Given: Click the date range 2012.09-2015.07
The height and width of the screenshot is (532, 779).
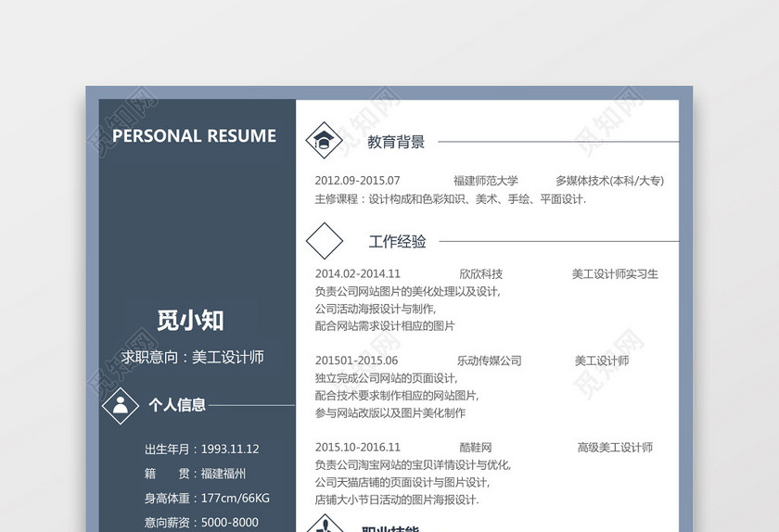Looking at the screenshot, I should click(x=357, y=181).
